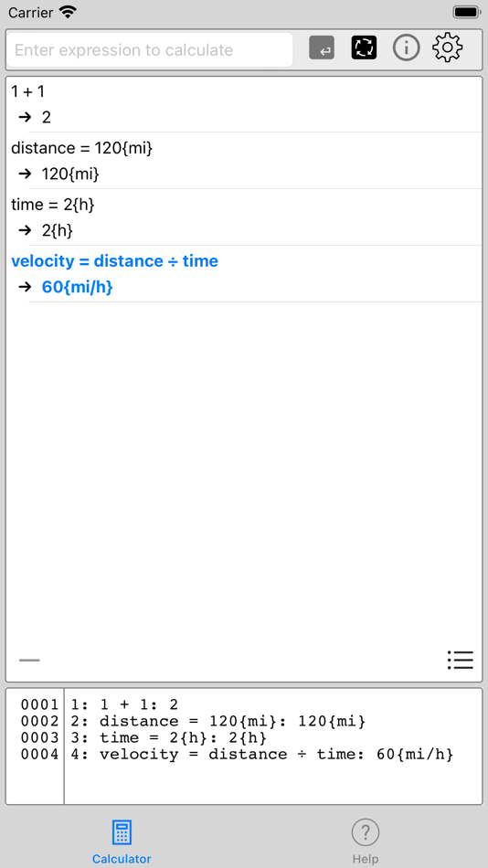The image size is (488, 868).
Task: Tap the list menu icon
Action: click(x=461, y=660)
